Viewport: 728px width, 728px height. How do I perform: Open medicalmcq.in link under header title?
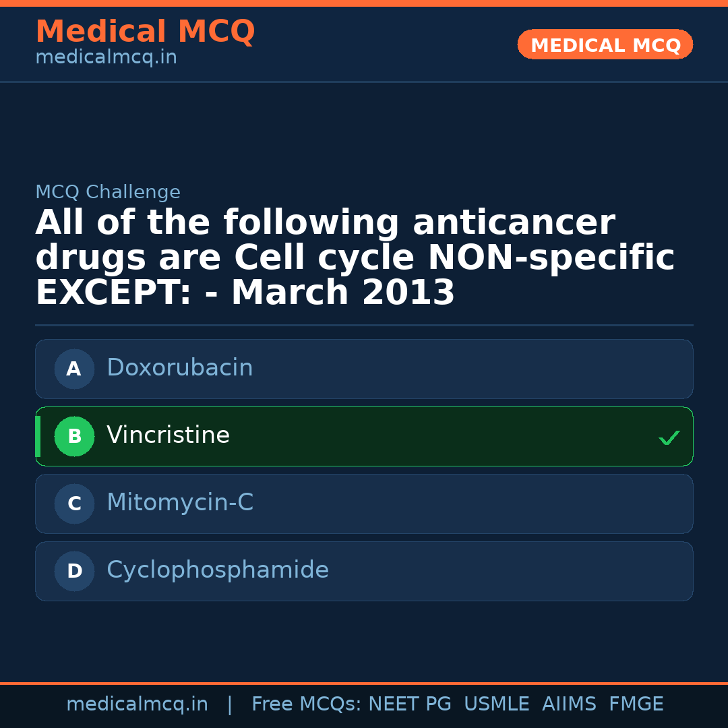click(x=106, y=58)
